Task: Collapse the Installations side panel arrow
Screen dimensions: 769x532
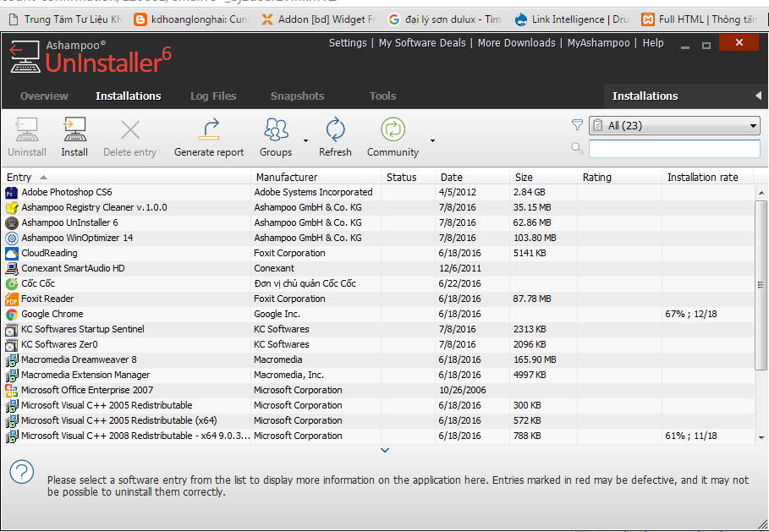Action: [758, 96]
